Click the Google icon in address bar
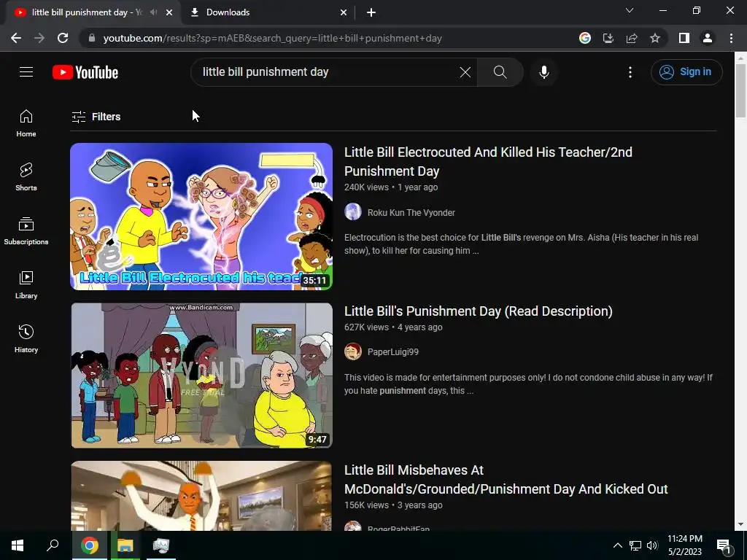This screenshot has width=747, height=560. [585, 38]
